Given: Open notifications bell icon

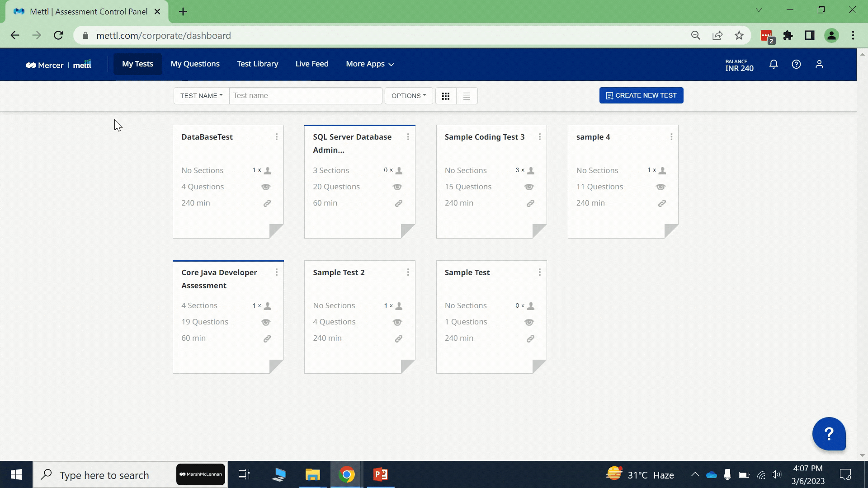Looking at the screenshot, I should 774,64.
